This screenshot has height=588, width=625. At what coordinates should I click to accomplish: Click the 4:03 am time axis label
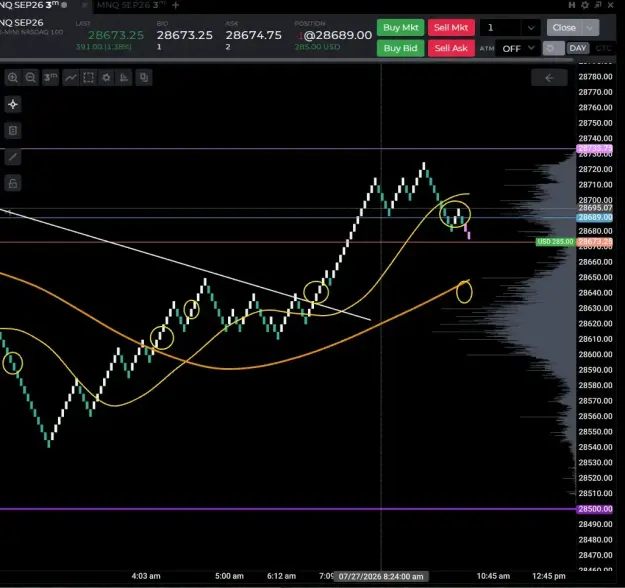click(x=146, y=576)
